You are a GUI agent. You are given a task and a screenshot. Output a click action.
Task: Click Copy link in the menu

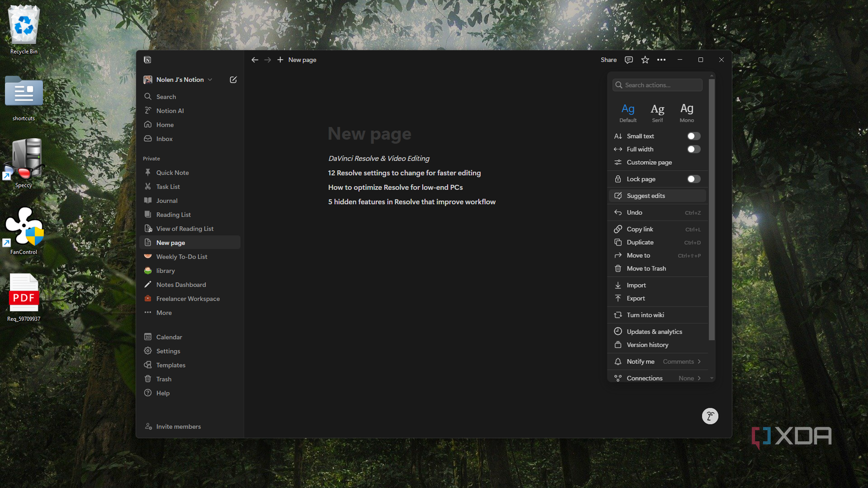tap(659, 229)
